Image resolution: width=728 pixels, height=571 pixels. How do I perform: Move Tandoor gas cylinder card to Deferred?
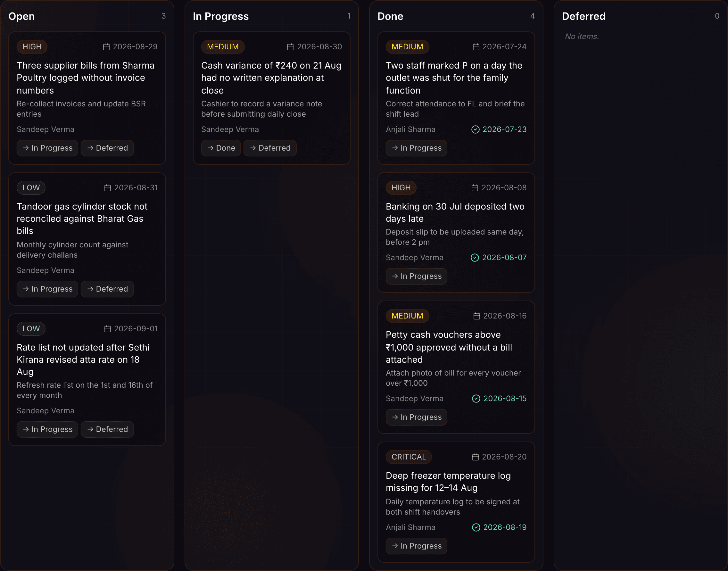(x=107, y=289)
